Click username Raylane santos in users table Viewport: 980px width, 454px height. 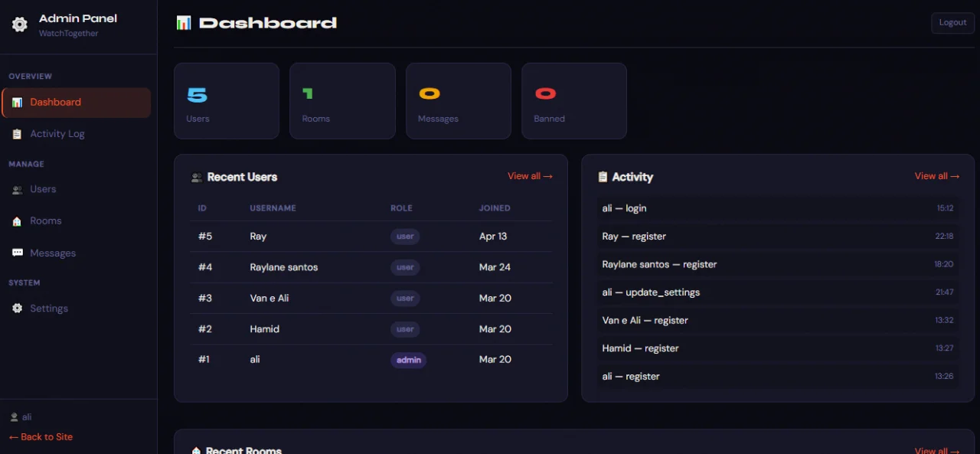pyautogui.click(x=284, y=267)
